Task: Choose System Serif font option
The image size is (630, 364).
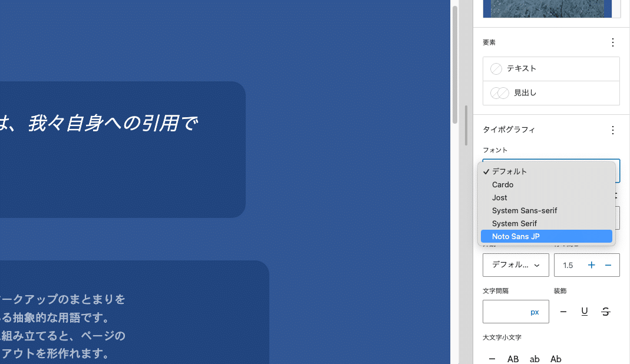Action: click(x=514, y=223)
